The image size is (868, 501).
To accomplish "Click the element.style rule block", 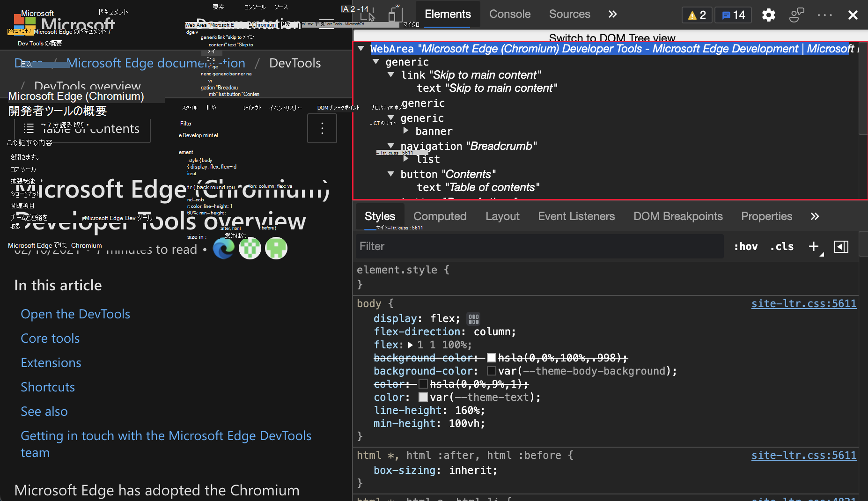I will (606, 277).
